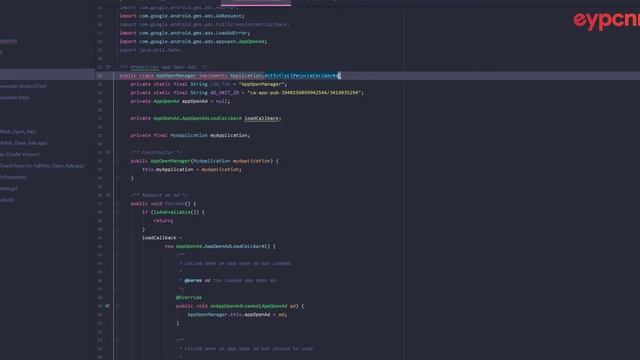Click the 'return;' statement
The height and width of the screenshot is (360, 640).
point(163,221)
